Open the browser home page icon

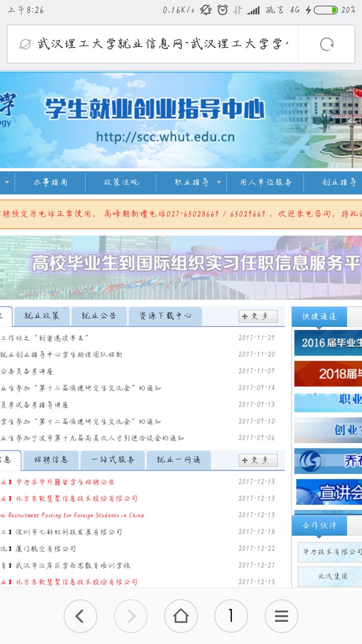click(x=181, y=615)
